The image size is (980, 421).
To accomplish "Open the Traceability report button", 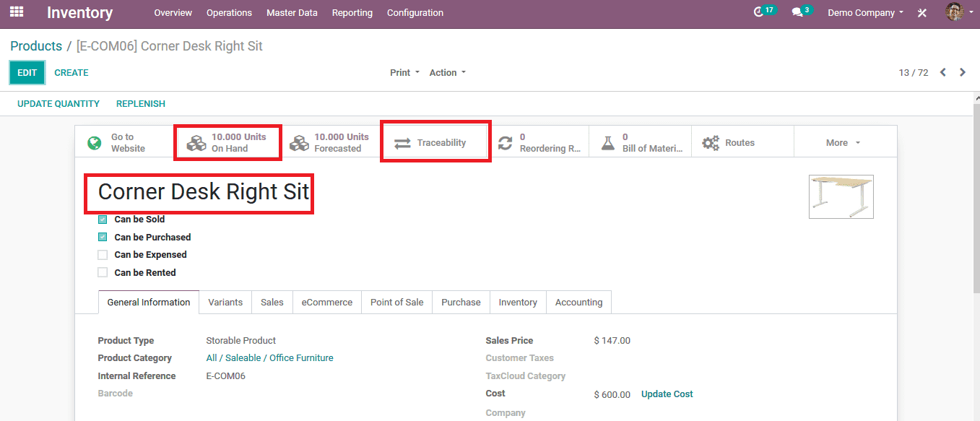I will tap(435, 142).
